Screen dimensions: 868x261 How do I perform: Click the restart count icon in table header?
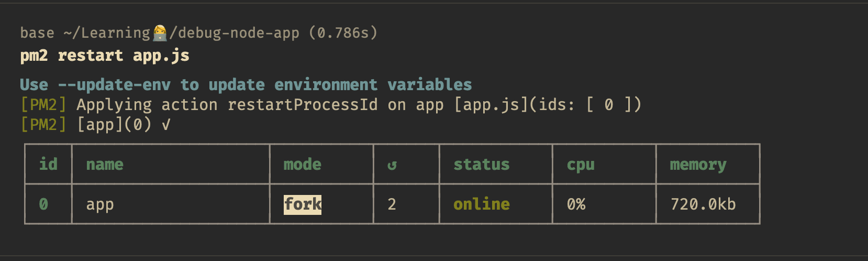coord(392,165)
